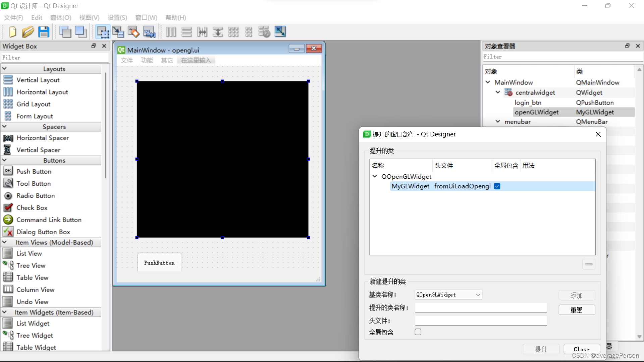The height and width of the screenshot is (362, 644).
Task: Collapse the centralwidget tree node
Action: (x=498, y=92)
